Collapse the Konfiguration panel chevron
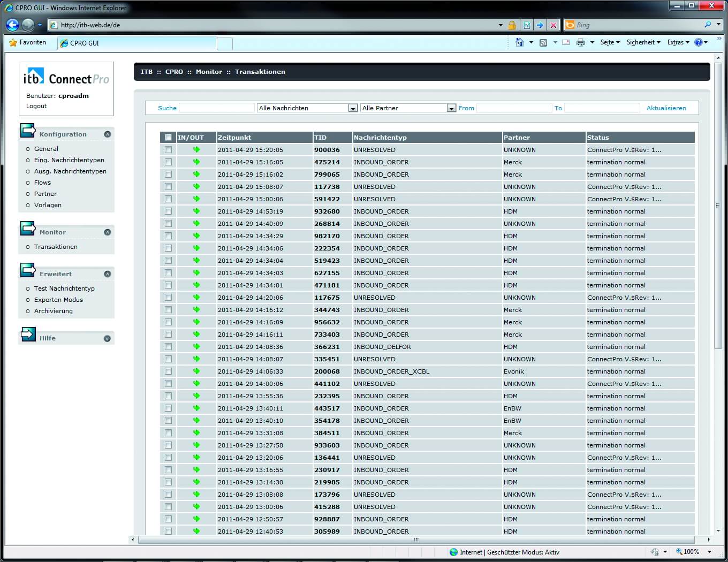This screenshot has height=562, width=728. coord(108,134)
